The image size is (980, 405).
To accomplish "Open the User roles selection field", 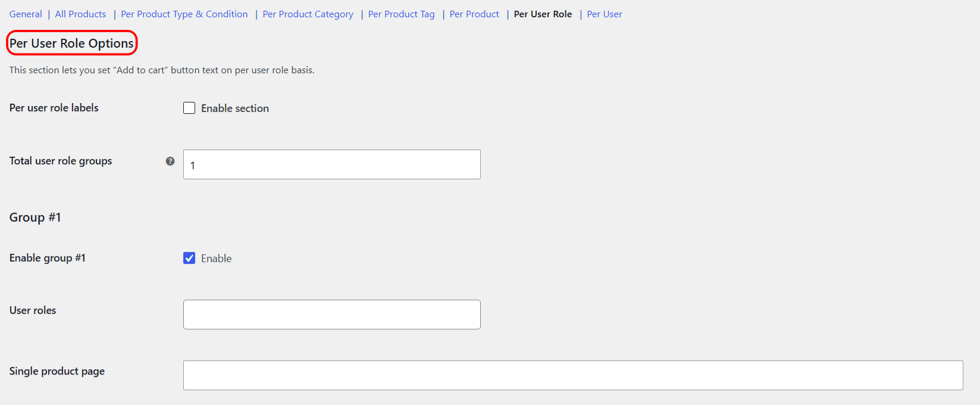I will pos(332,314).
